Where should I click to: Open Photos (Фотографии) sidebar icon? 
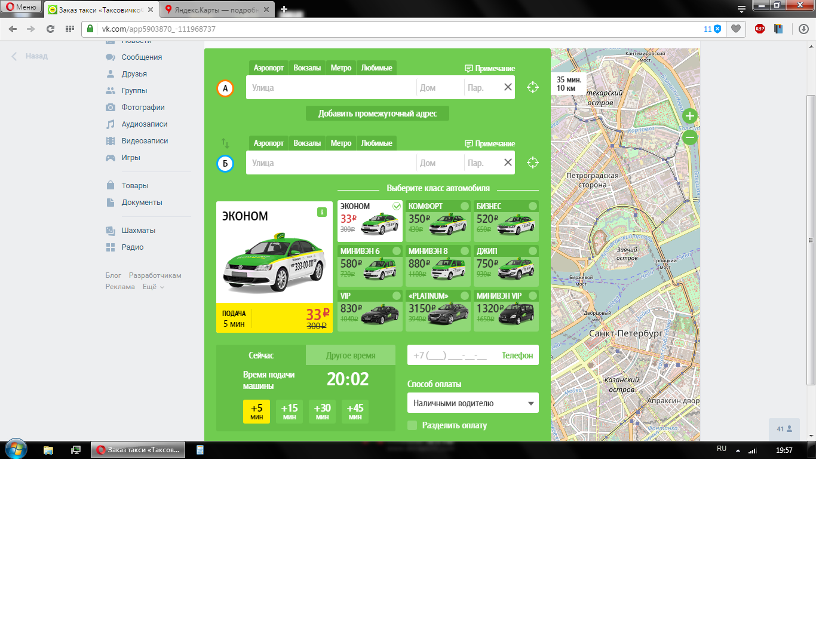click(111, 108)
